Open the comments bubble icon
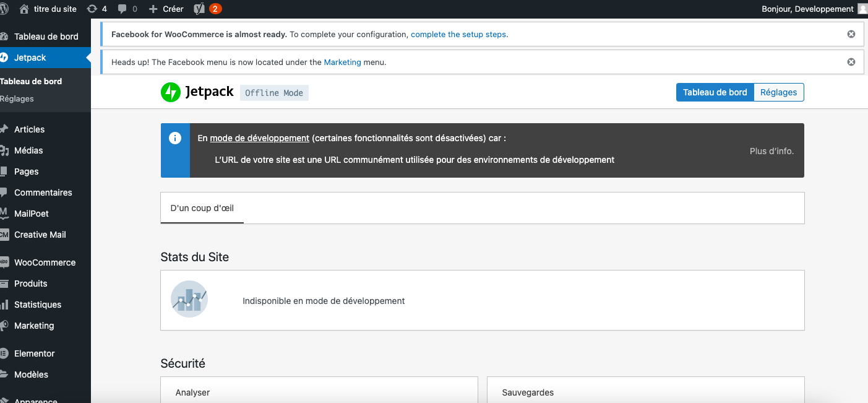 point(122,9)
